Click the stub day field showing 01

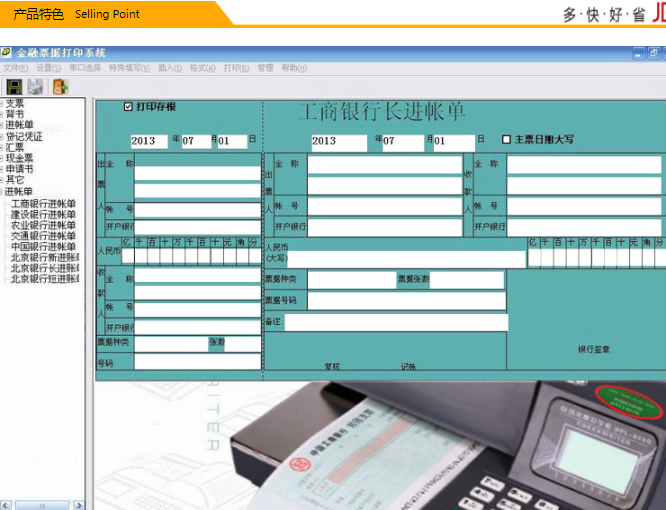(x=232, y=141)
